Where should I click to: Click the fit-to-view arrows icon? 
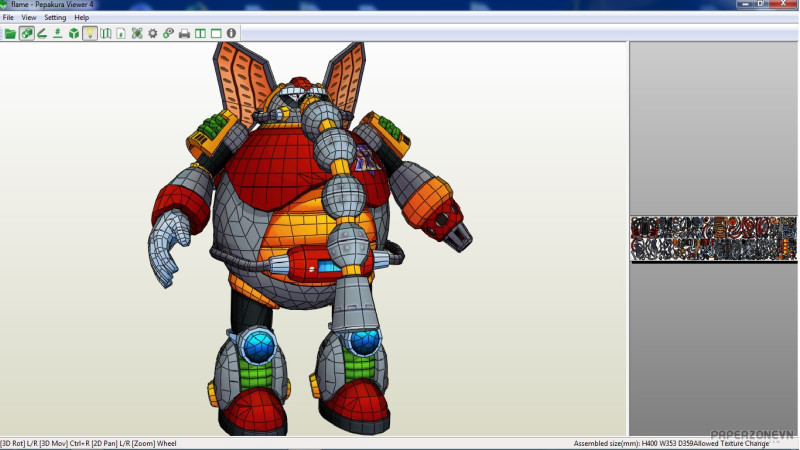pos(137,34)
